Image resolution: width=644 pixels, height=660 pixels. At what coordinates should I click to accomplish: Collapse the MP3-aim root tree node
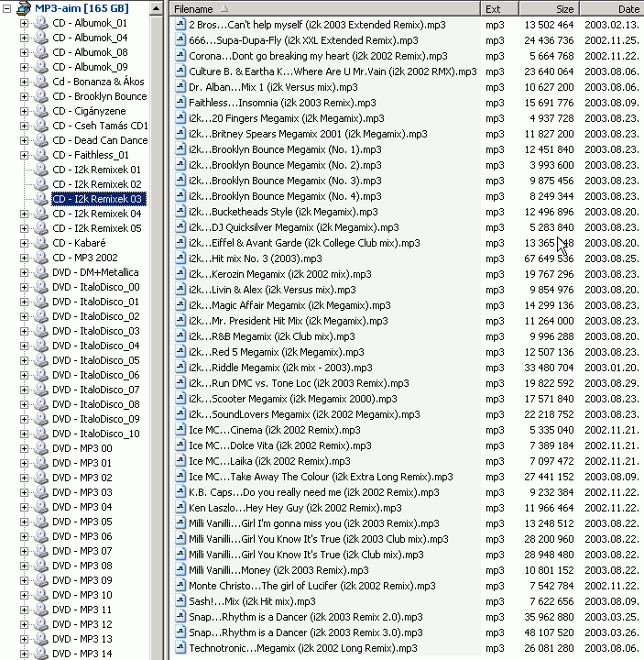click(7, 8)
